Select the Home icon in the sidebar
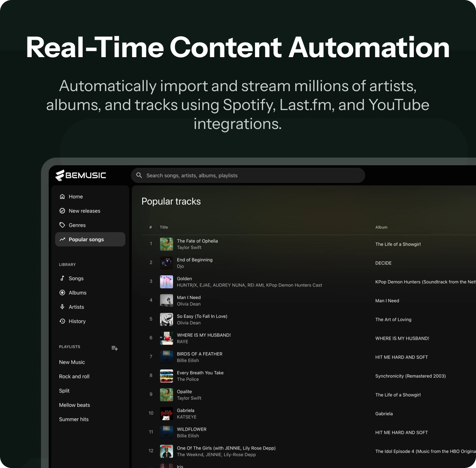The width and height of the screenshot is (476, 468). [x=62, y=197]
